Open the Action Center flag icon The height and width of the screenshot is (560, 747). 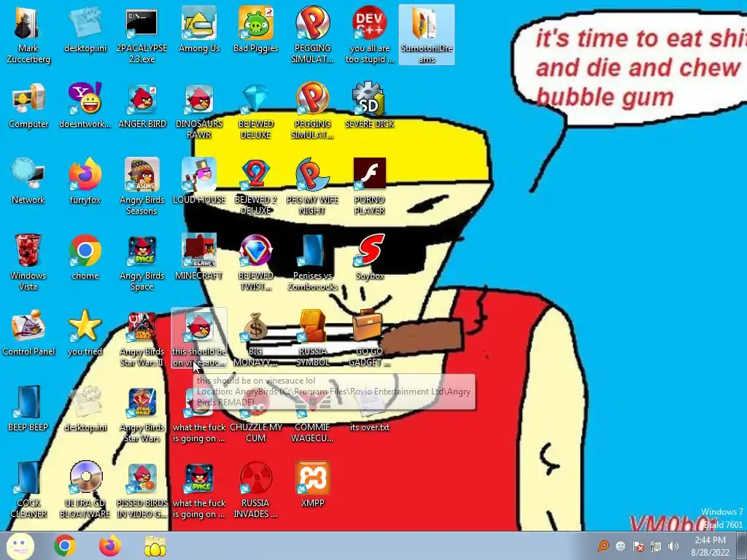pos(638,546)
